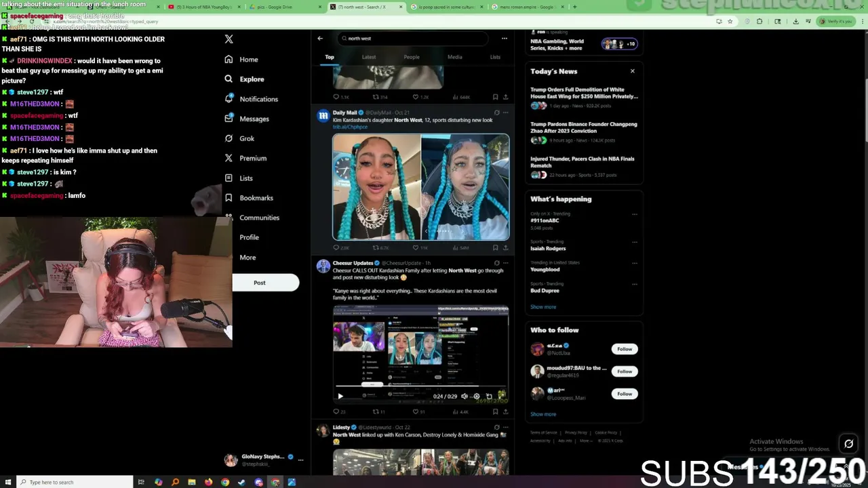Click the 'north west' search field

click(x=412, y=39)
